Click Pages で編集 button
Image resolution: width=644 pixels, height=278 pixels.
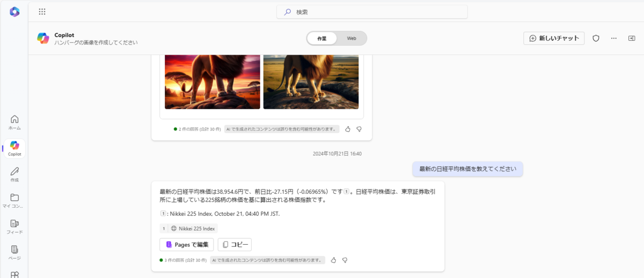[187, 245]
